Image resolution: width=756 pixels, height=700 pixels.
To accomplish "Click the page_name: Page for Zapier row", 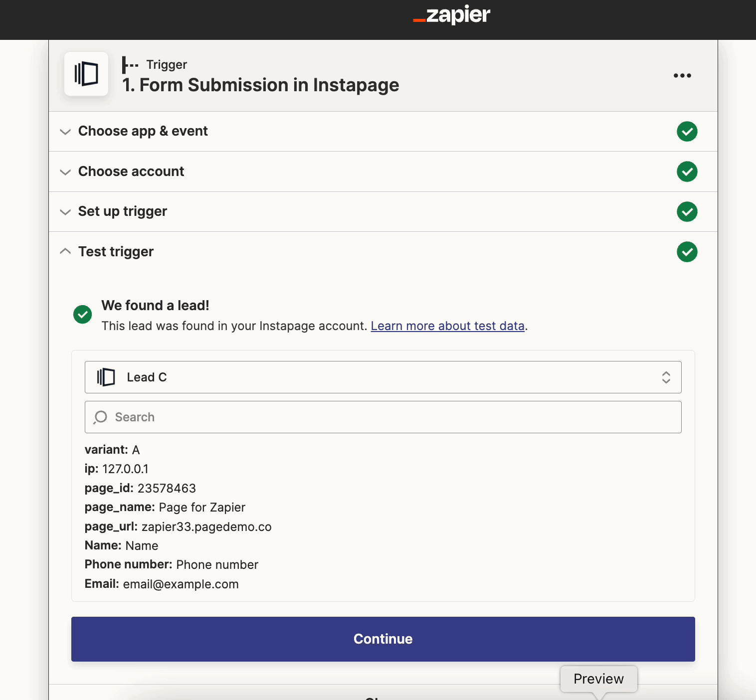I will (x=165, y=508).
